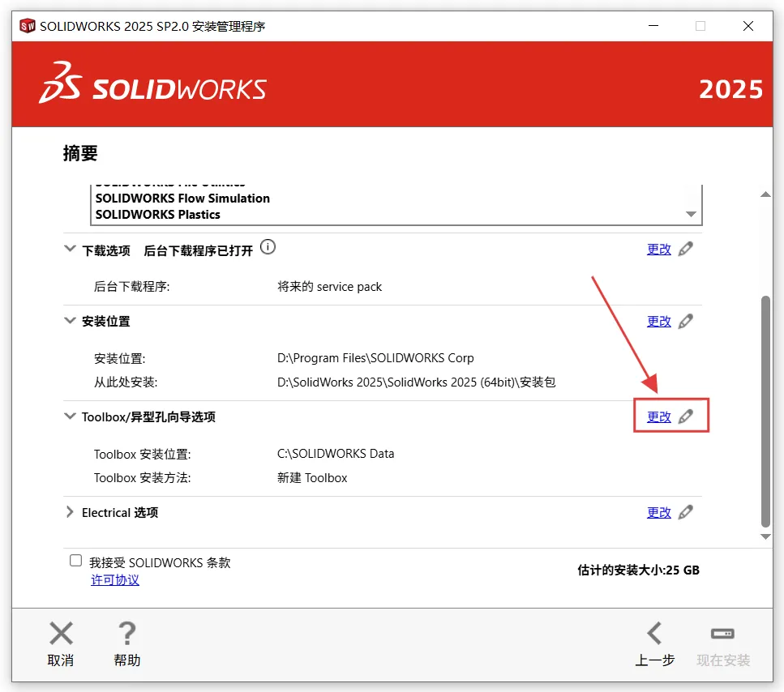The height and width of the screenshot is (692, 784).
Task: Click 更改 link for Toolbox options
Action: click(x=658, y=416)
